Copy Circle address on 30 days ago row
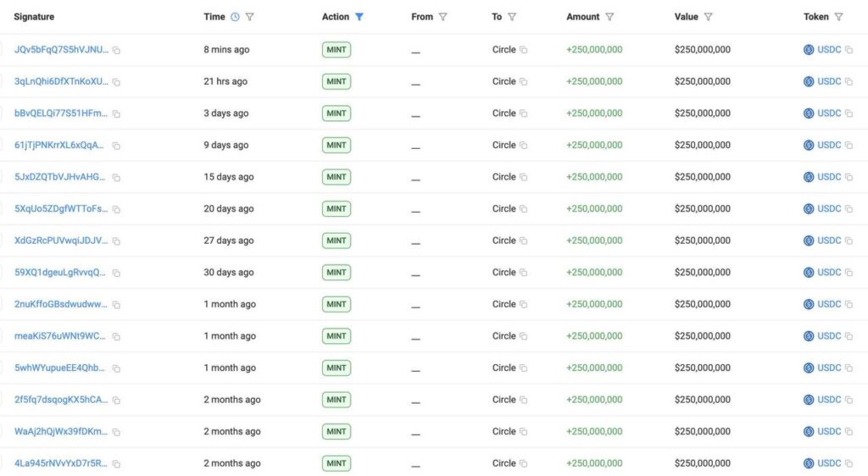Image resolution: width=868 pixels, height=476 pixels. 524,273
